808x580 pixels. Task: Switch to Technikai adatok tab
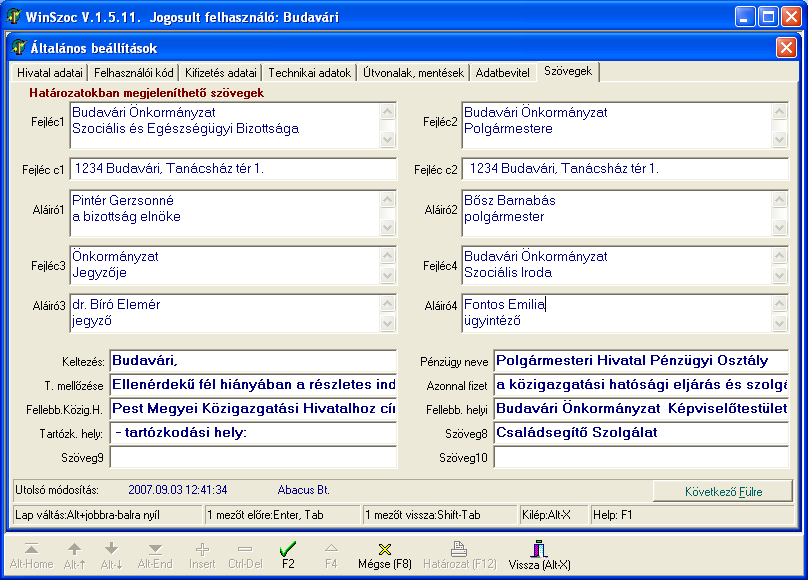coord(310,73)
